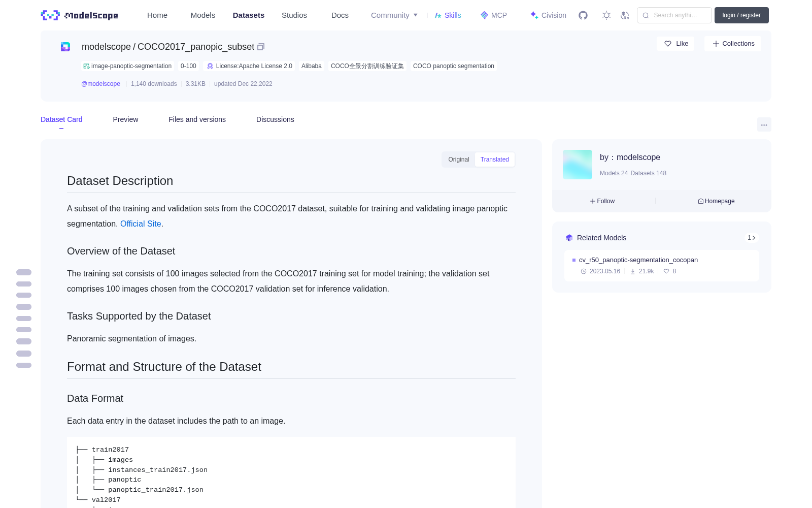This screenshot has width=812, height=508.
Task: Click the login / register button
Action: click(741, 15)
